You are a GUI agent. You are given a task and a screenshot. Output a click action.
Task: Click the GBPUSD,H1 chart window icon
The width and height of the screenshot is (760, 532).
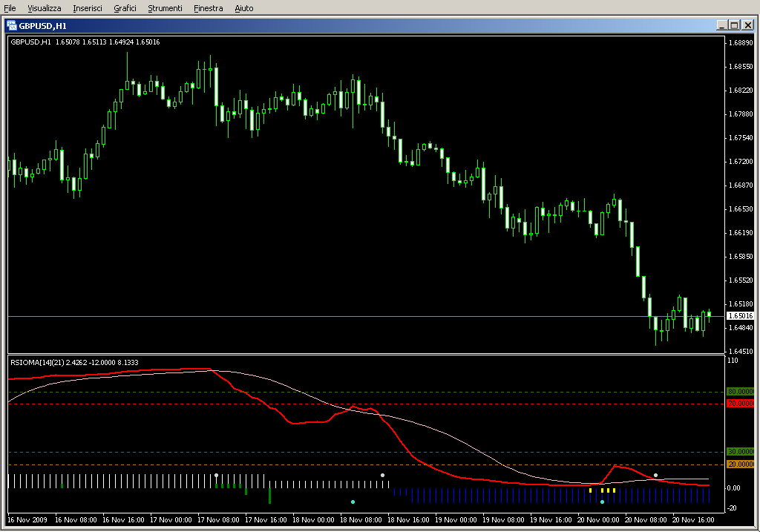12,26
